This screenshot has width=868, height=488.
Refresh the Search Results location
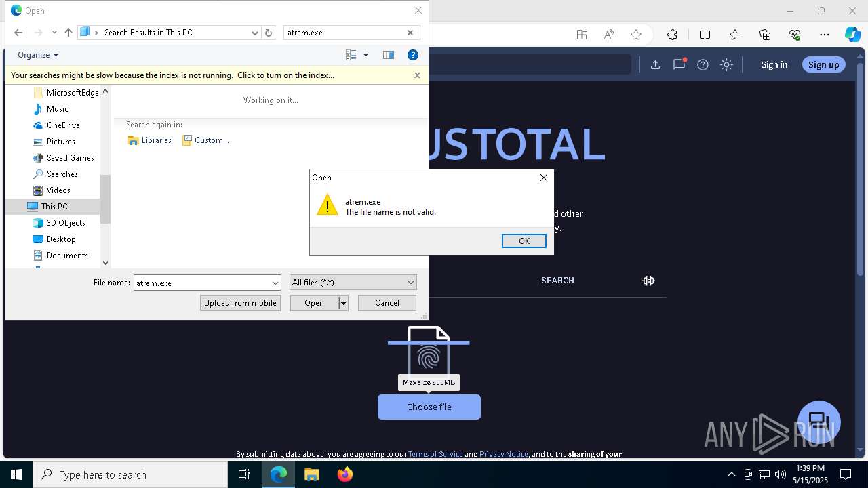(269, 33)
